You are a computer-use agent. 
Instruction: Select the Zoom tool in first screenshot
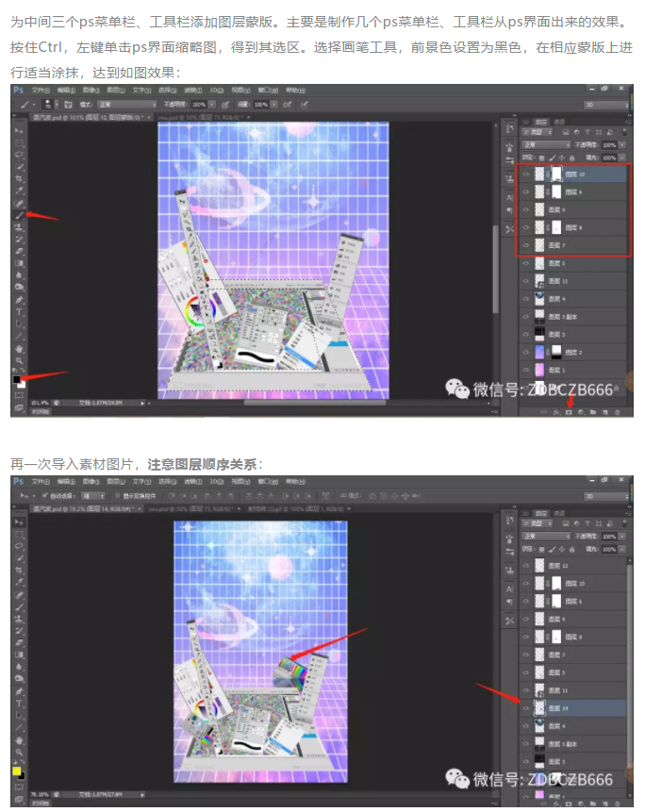[x=19, y=360]
